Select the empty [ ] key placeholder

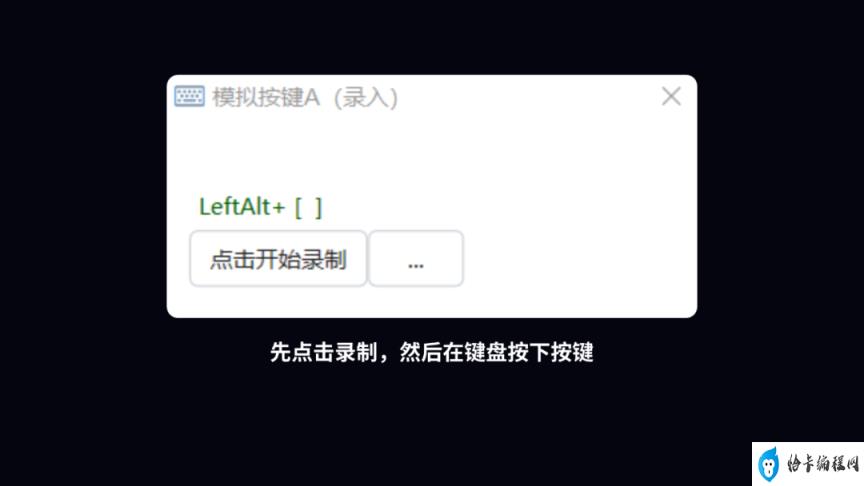(x=309, y=208)
